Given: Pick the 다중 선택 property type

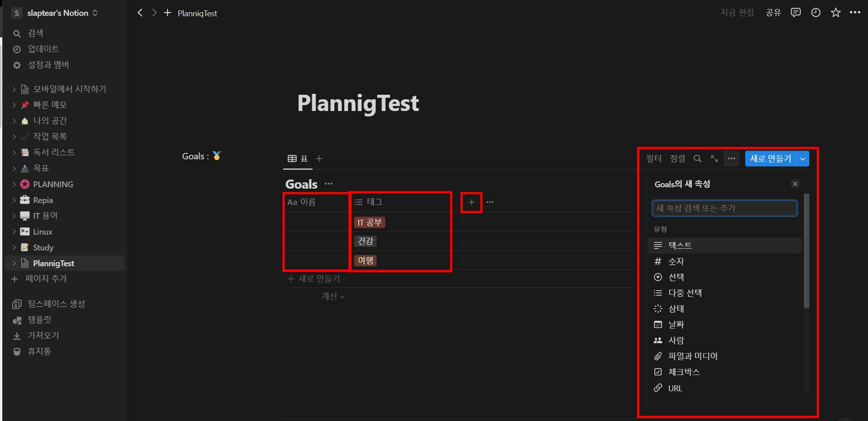Looking at the screenshot, I should [685, 293].
